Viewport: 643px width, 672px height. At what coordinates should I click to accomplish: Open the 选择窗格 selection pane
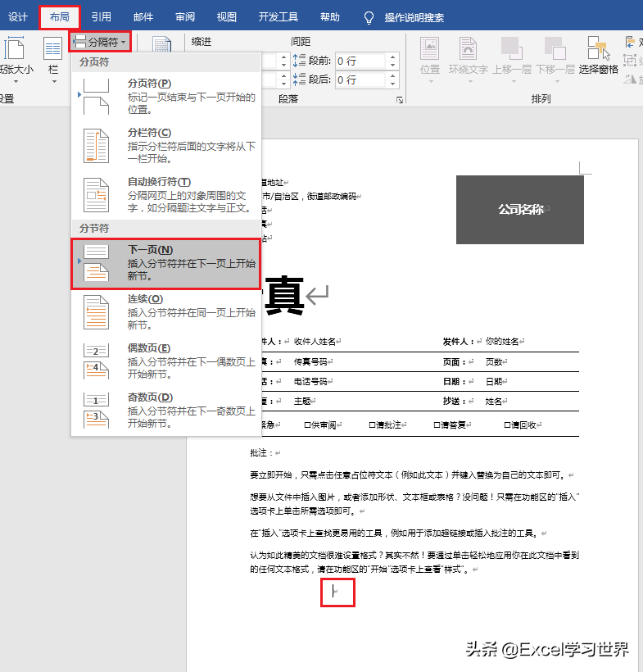pos(599,56)
